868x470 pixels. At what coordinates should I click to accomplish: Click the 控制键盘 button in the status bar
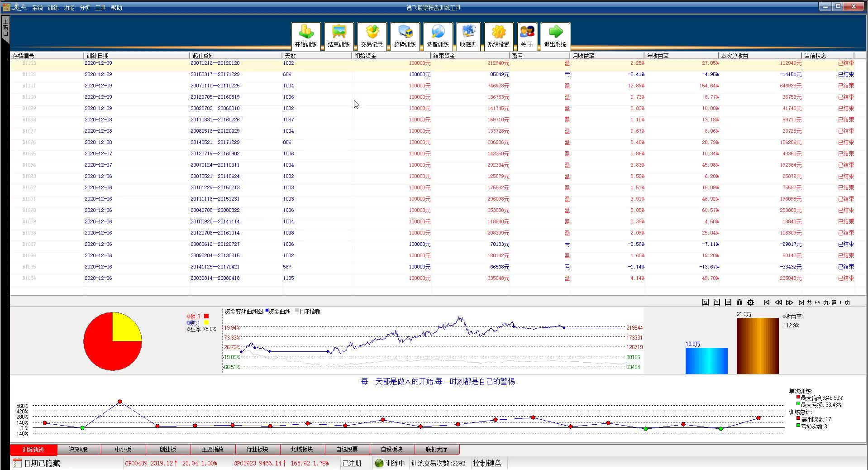[487, 463]
